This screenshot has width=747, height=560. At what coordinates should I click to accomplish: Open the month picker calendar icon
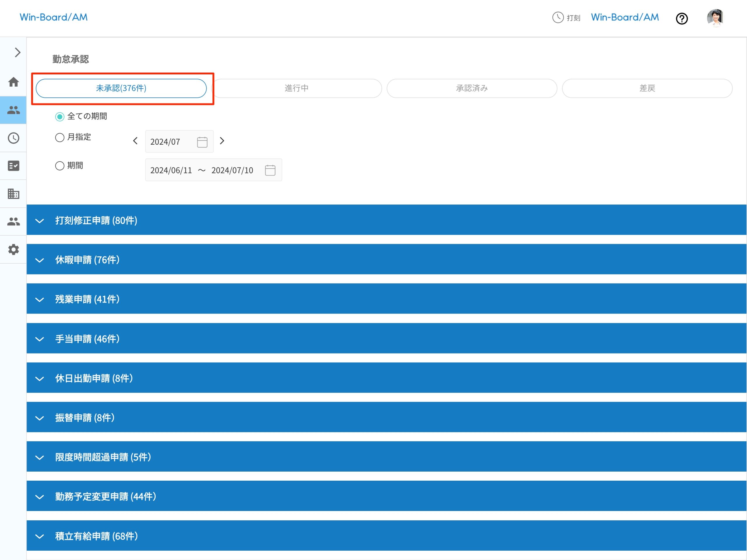click(x=202, y=142)
